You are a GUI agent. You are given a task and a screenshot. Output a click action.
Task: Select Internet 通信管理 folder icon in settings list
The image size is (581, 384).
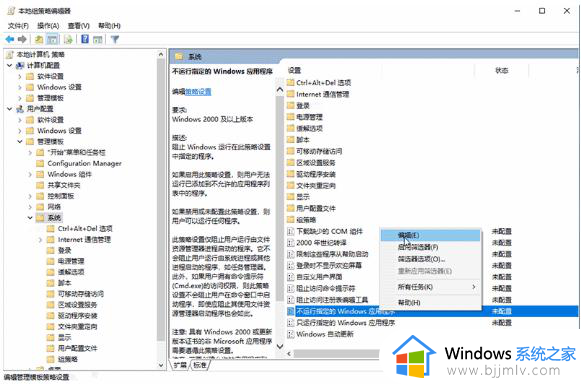291,94
